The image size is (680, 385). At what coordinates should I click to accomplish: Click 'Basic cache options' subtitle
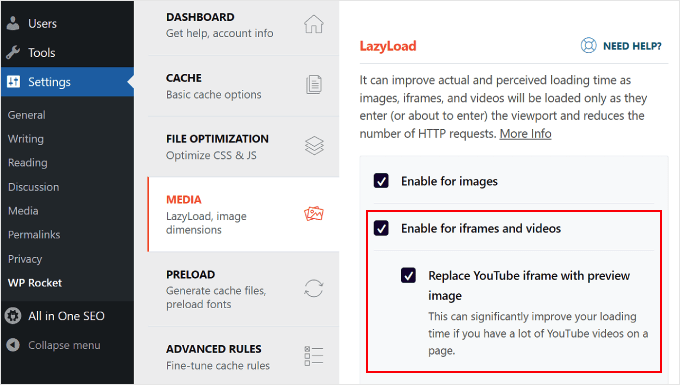point(213,94)
